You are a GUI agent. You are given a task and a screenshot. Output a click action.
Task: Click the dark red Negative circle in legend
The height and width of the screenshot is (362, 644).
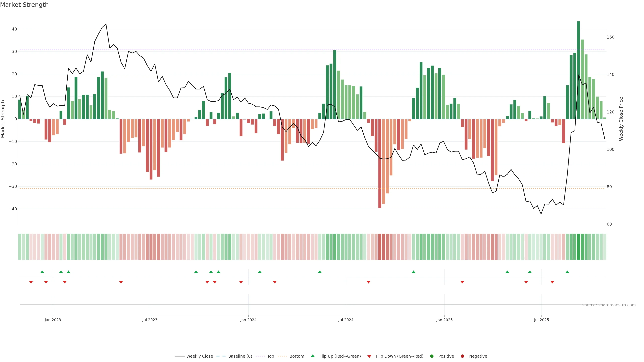[462, 356]
